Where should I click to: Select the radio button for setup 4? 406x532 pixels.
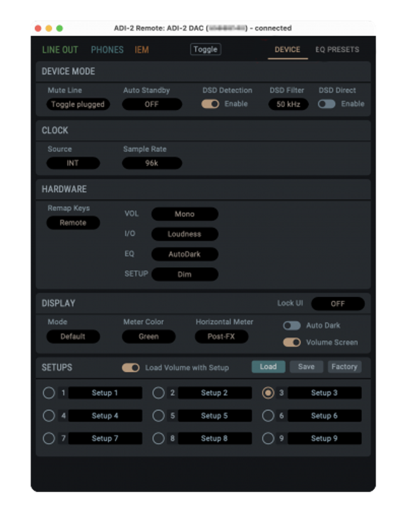(x=49, y=416)
